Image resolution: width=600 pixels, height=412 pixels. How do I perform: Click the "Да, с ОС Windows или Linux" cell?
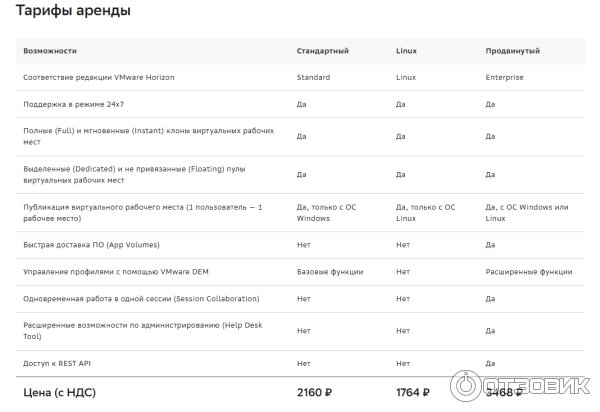(526, 212)
